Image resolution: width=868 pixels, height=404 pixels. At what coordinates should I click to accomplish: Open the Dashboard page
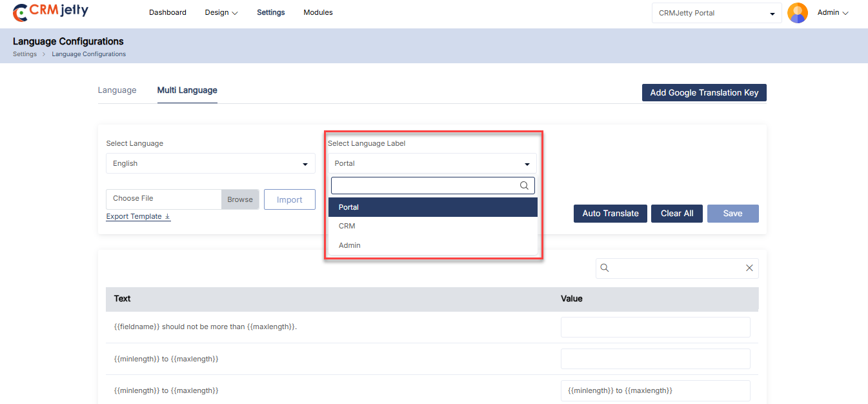pos(168,12)
